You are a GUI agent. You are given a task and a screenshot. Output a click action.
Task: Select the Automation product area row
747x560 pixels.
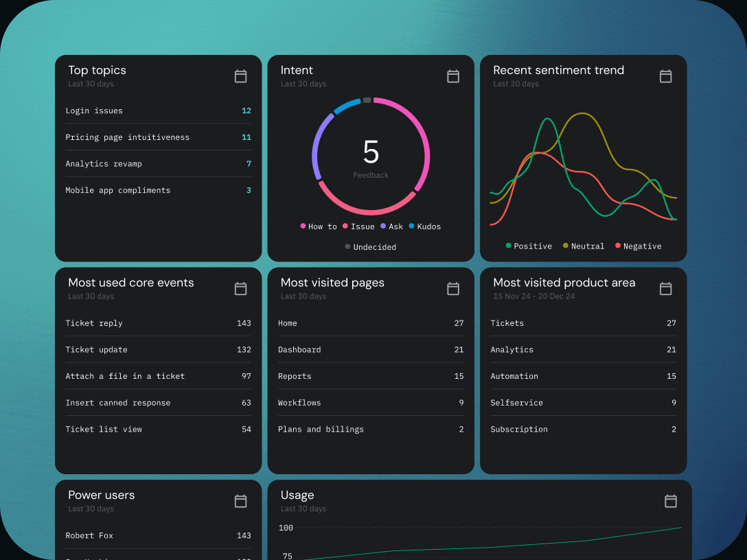point(583,376)
